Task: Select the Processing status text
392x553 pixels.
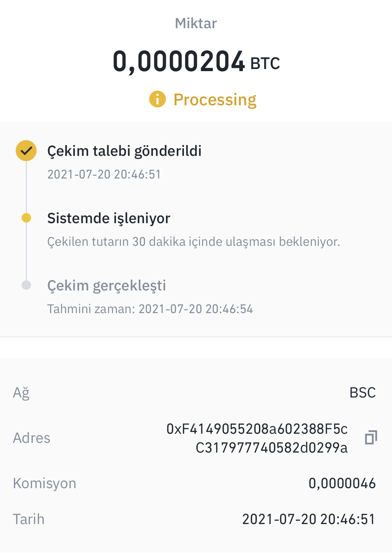Action: (215, 100)
